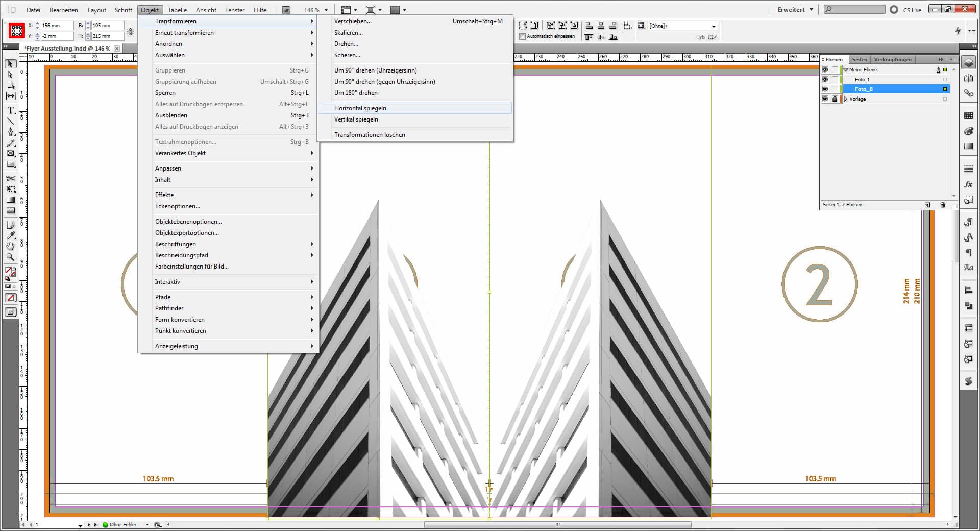980x531 pixels.
Task: Enable the Automatisch einpassen checkbox
Action: [x=522, y=36]
